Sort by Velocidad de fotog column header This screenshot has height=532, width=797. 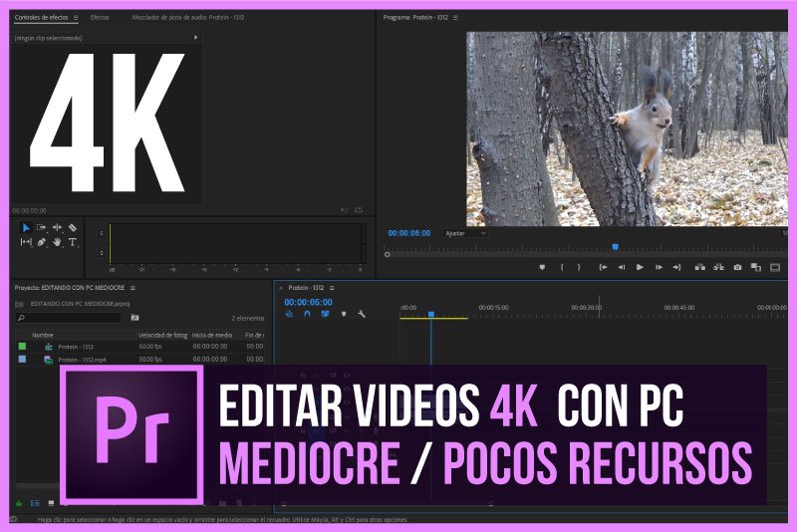tap(162, 336)
